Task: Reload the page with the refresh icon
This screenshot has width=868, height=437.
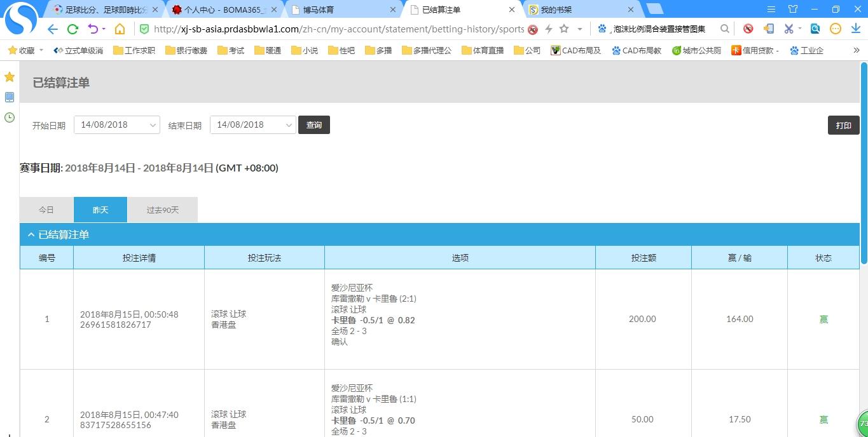Action: [x=72, y=29]
